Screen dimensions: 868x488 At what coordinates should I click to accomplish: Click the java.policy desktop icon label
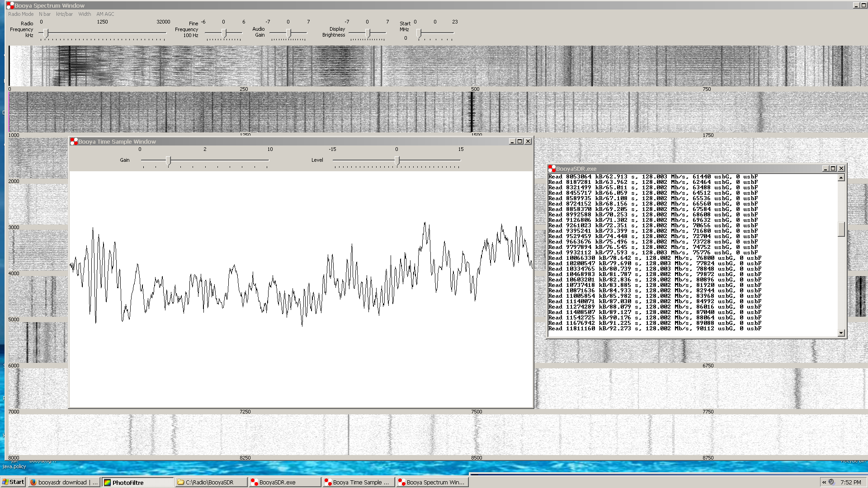[14, 466]
